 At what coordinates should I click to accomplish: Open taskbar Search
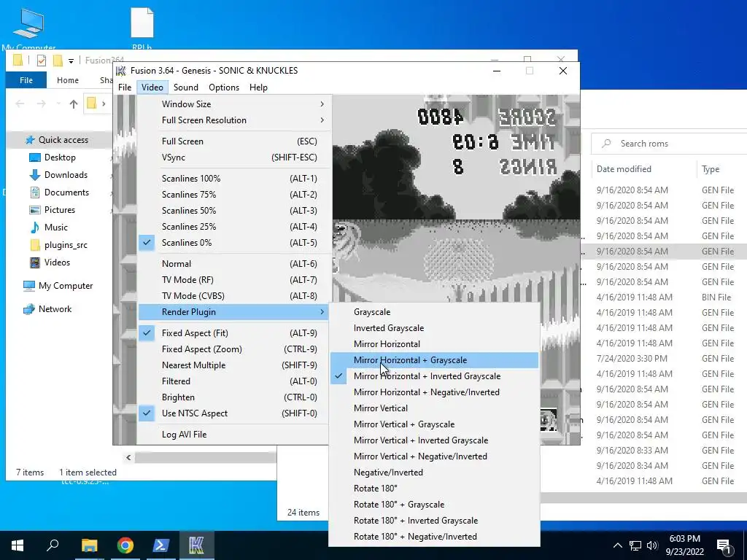coord(53,545)
